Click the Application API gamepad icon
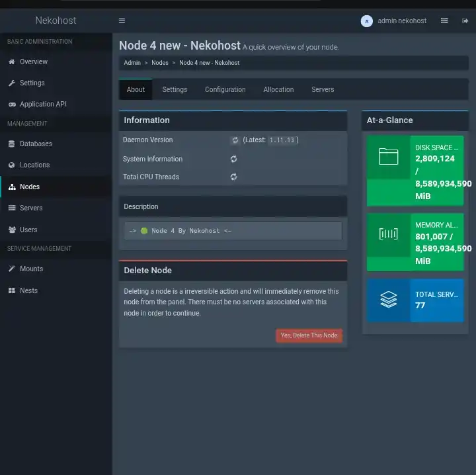Screen dimensions: 476x475 click(12, 104)
